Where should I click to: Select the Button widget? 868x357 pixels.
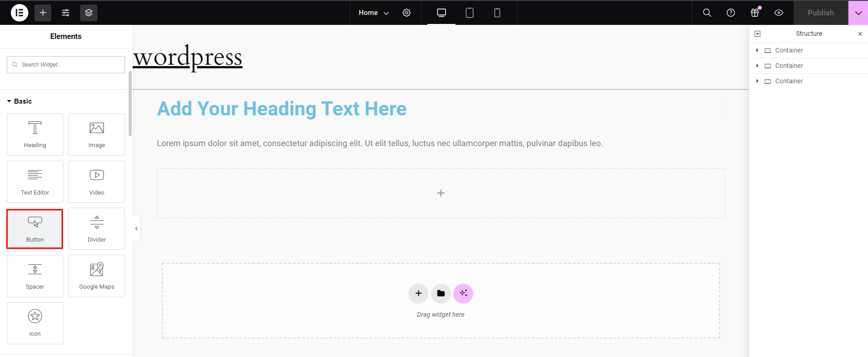pyautogui.click(x=35, y=229)
